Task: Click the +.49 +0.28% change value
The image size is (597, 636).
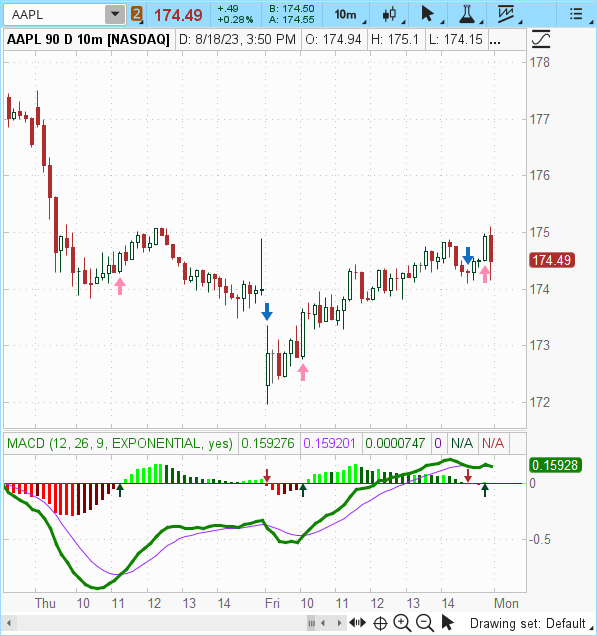Action: (235, 14)
